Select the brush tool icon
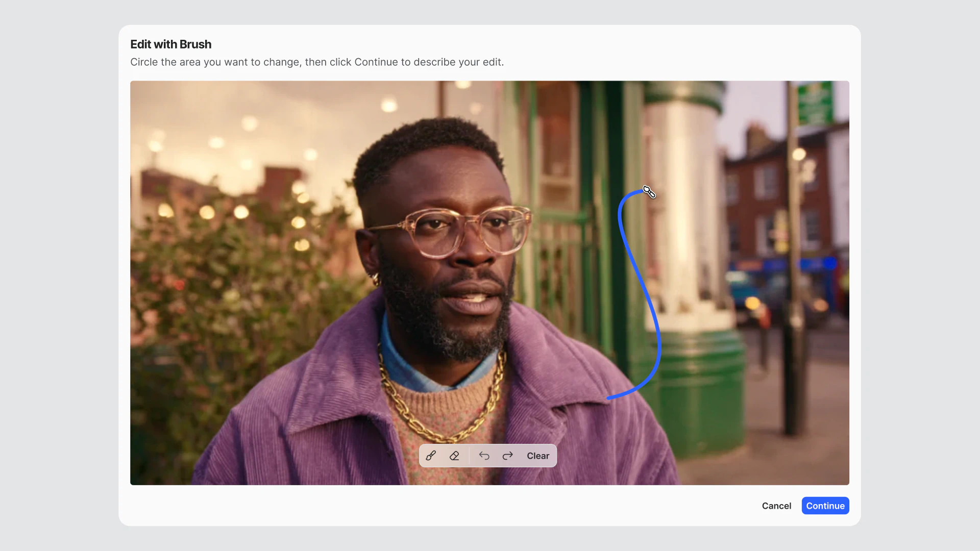 coord(431,456)
